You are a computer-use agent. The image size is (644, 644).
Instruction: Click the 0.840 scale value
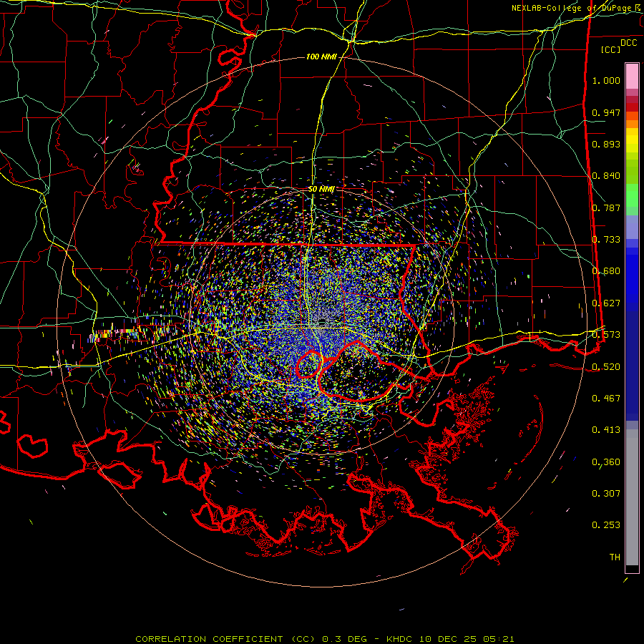pos(606,176)
